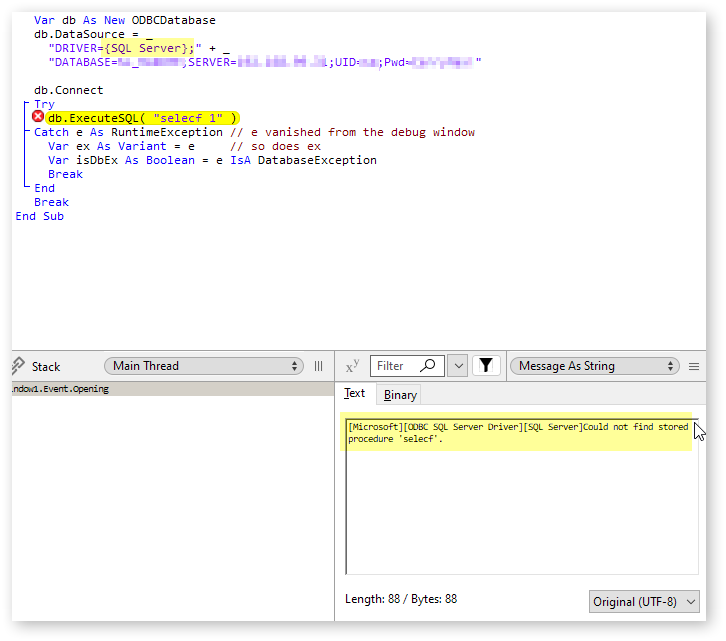Viewport: 726px width, 641px height.
Task: Click the db.ExecuteSQL highlighted code line
Action: tap(141, 118)
